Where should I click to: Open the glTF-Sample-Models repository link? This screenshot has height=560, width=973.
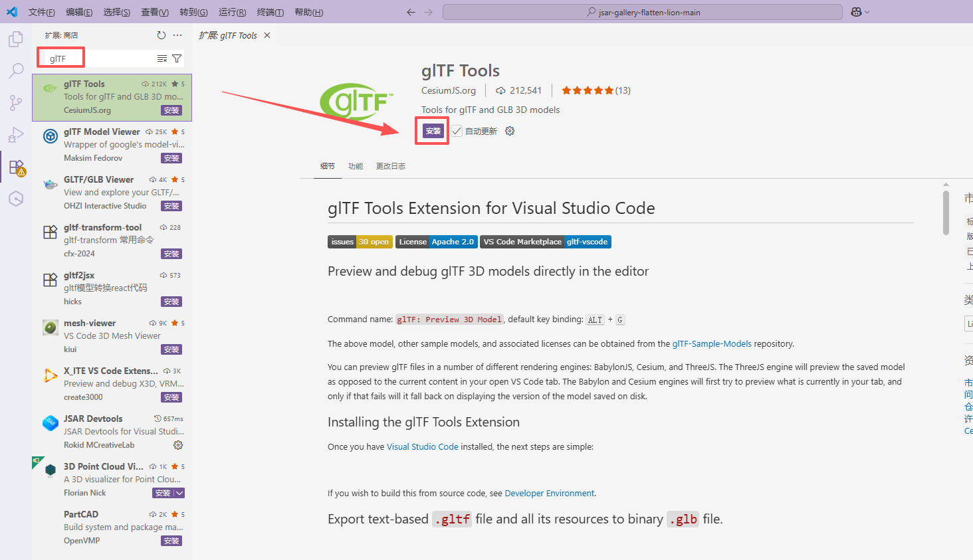click(x=712, y=343)
